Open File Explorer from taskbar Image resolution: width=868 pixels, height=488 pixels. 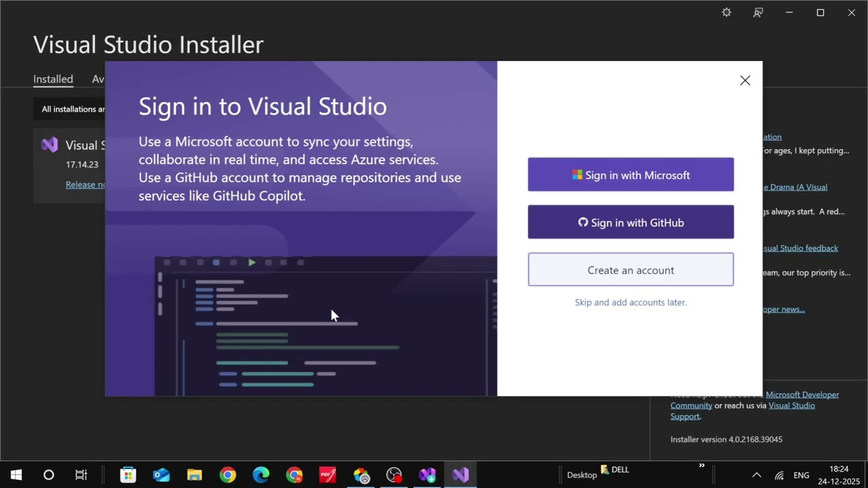tap(195, 475)
